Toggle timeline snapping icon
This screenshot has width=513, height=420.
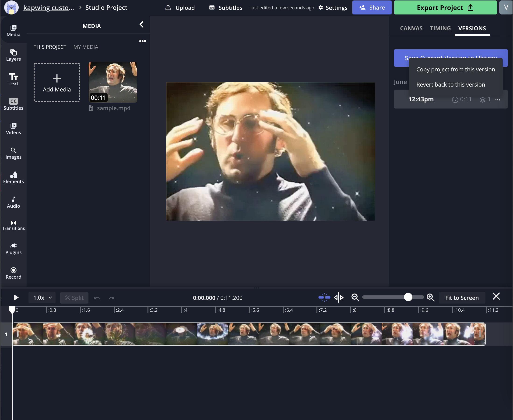coord(324,297)
